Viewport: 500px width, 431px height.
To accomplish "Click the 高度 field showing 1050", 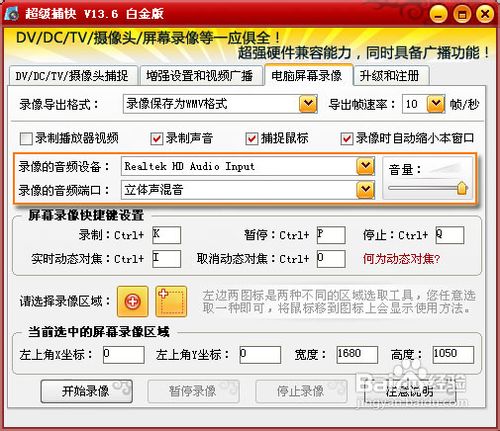I will click(x=453, y=355).
